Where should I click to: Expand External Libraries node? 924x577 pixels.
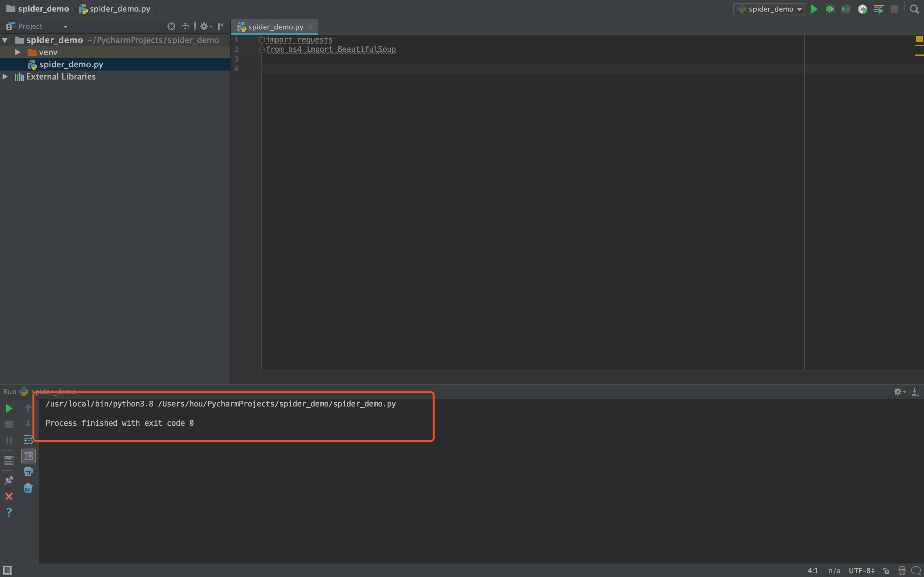[5, 76]
